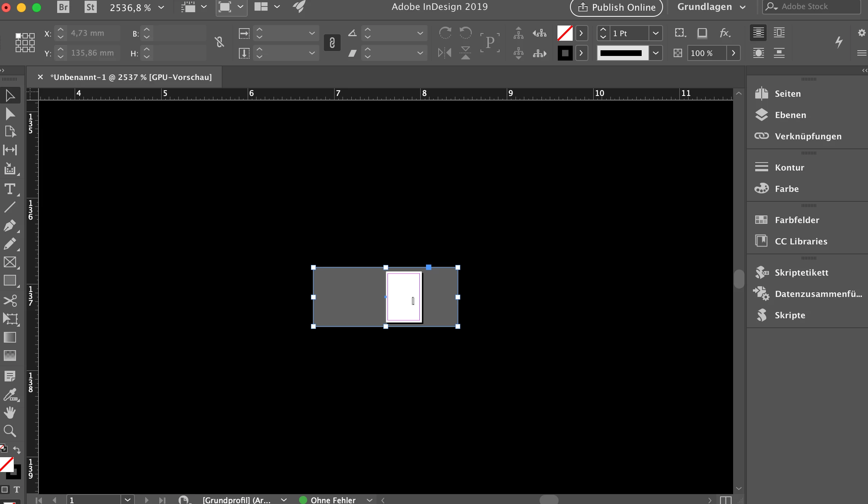Select the Rectangle Frame tool
The width and height of the screenshot is (868, 504).
coord(10,262)
